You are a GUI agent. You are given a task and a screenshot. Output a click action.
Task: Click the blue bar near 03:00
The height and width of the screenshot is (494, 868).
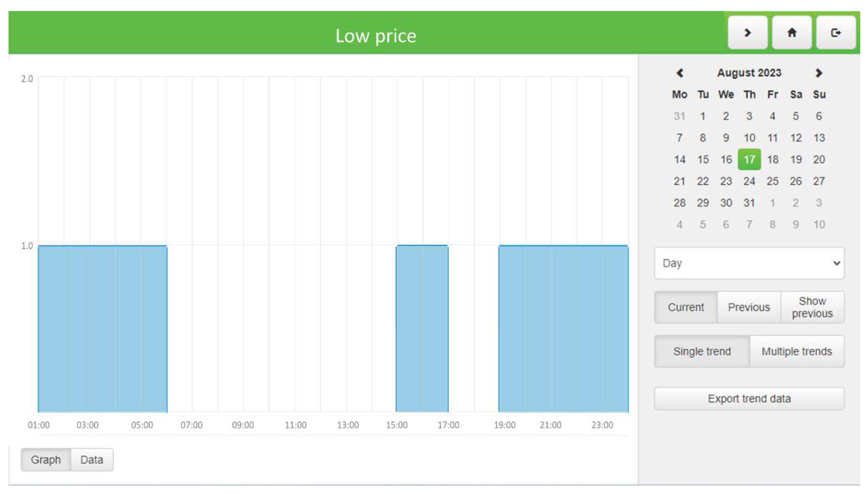pyautogui.click(x=88, y=329)
